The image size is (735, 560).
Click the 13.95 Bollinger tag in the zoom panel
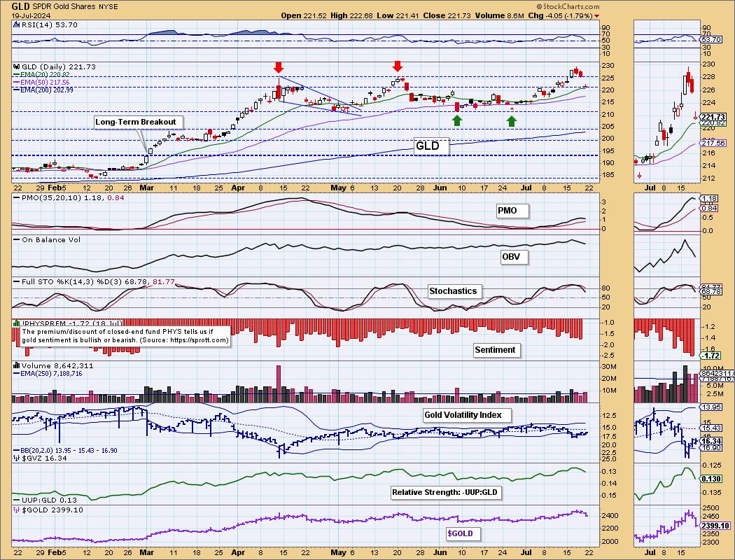click(x=712, y=407)
